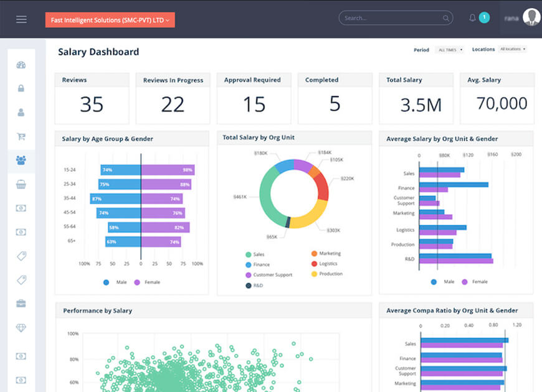
Task: Click the shopping basket sidebar icon
Action: [x=21, y=184]
